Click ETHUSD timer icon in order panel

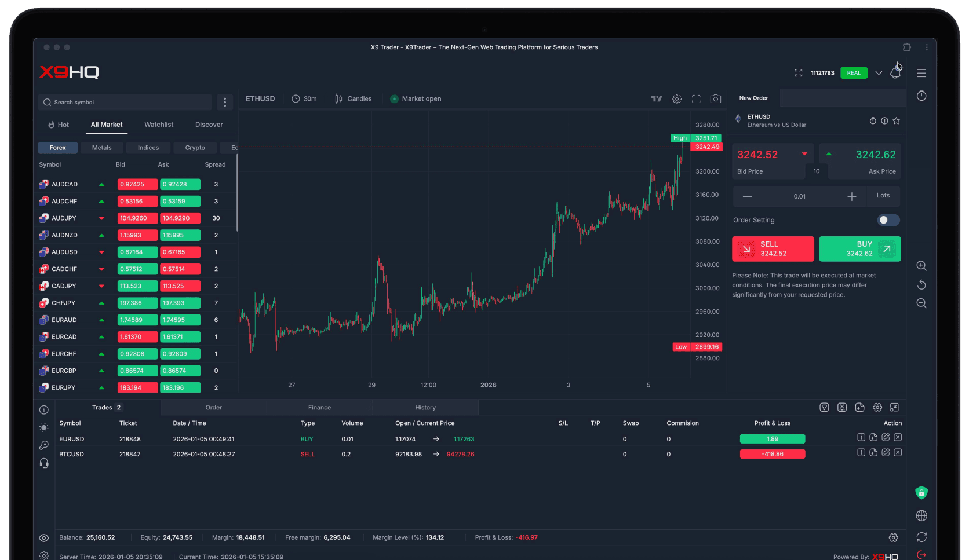(x=873, y=121)
